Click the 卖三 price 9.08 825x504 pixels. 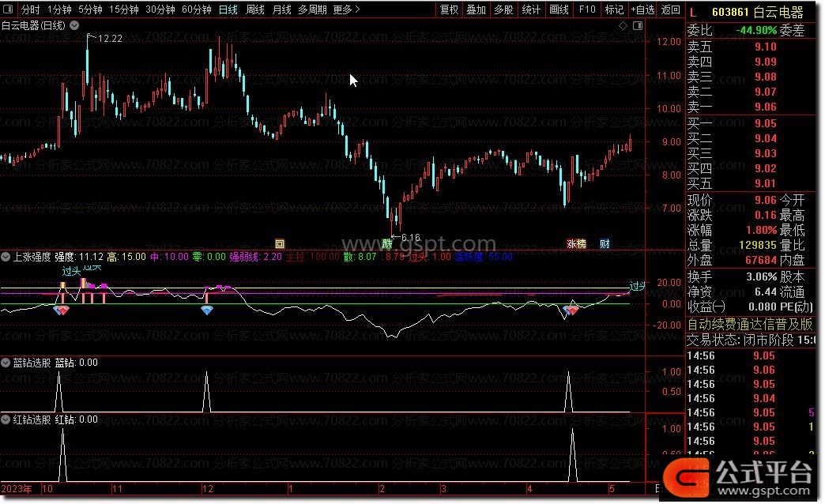point(766,77)
